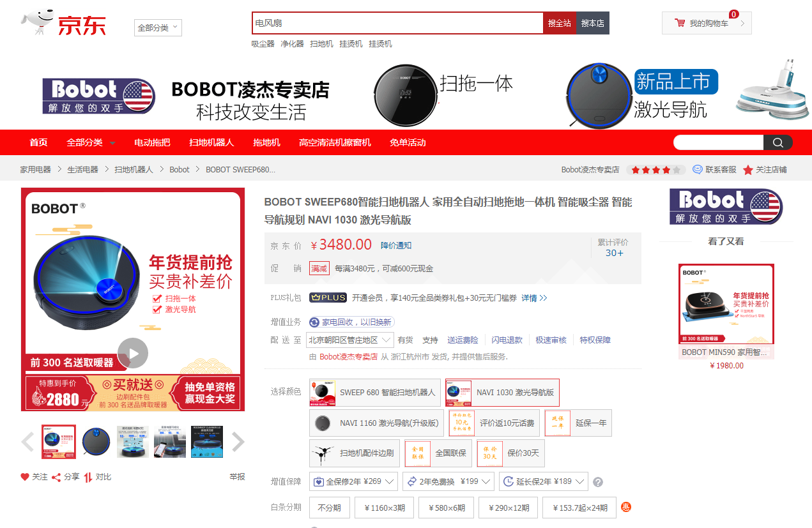Viewport: 812px width, 528px height.
Task: Open 电动拖把 nav item
Action: point(152,142)
